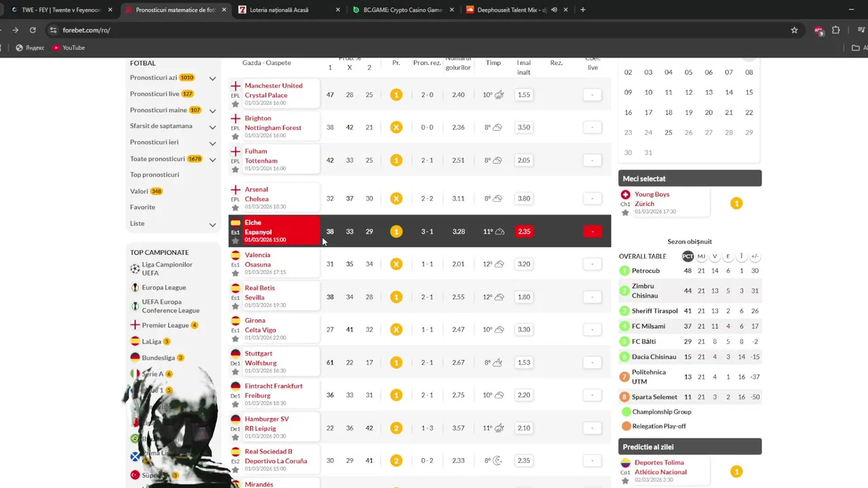Viewport: 868px width, 488px height.
Task: Open the browser extensions puzzle icon
Action: tap(835, 30)
